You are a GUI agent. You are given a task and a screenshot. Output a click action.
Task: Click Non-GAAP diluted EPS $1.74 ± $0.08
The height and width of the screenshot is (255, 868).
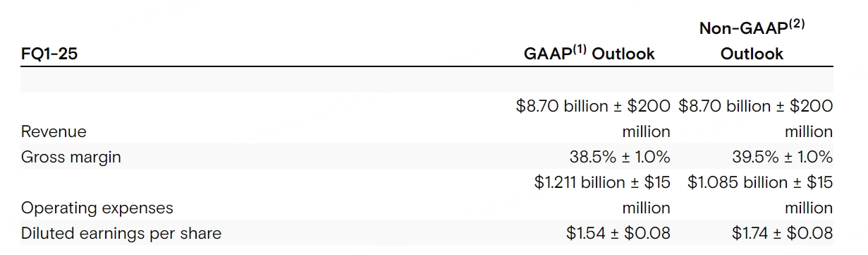[782, 233]
